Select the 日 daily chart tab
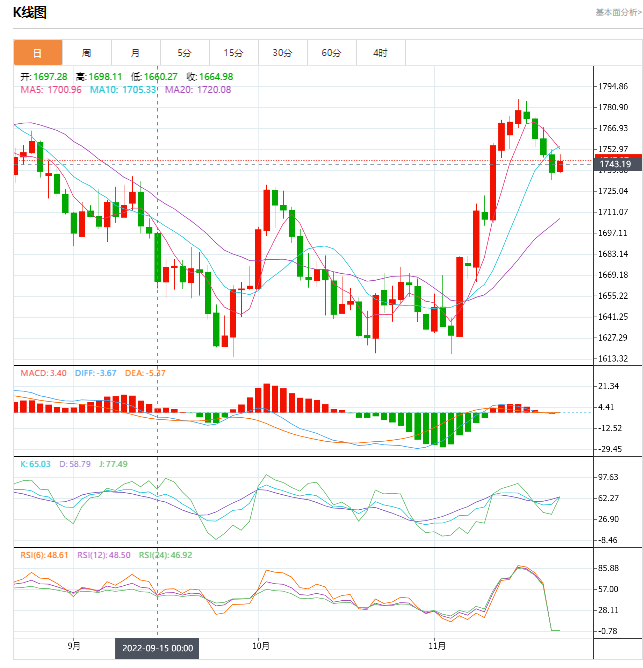Screen dimensions: 643x668 click(x=38, y=53)
